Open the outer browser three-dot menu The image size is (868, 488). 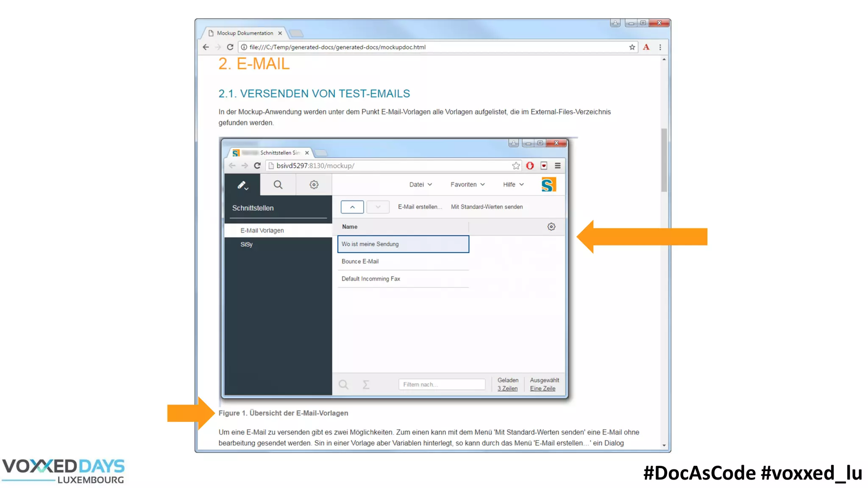coord(660,47)
